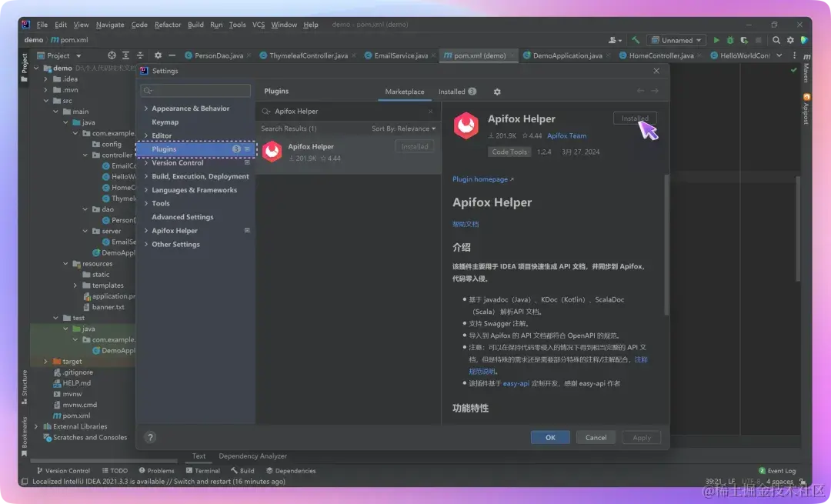Open the Plugin homepage link
This screenshot has height=504, width=831.
click(x=482, y=179)
